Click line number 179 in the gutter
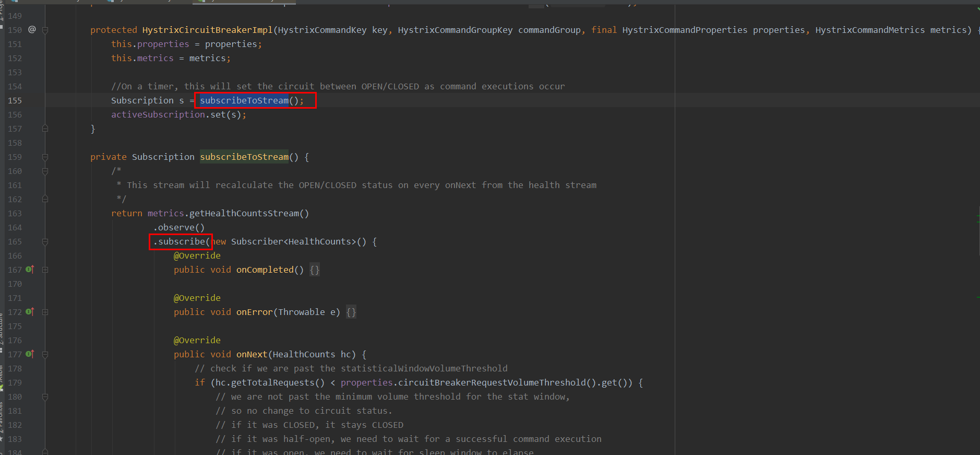Image resolution: width=980 pixels, height=455 pixels. 15,382
